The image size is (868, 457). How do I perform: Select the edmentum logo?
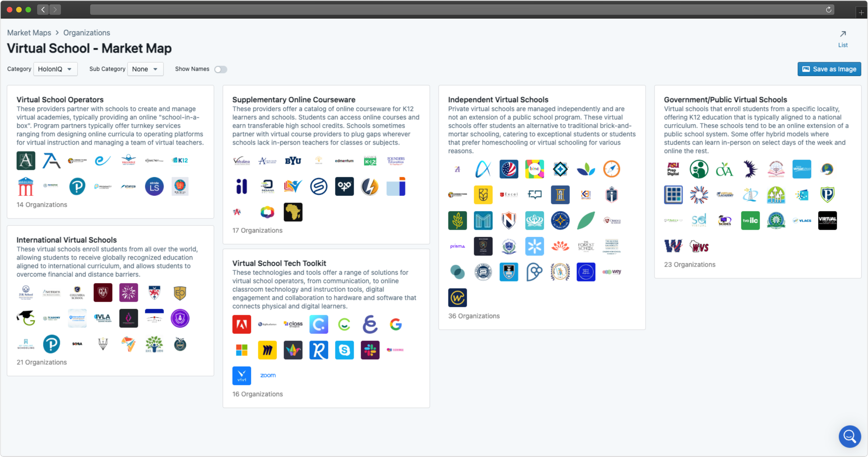pos(344,161)
